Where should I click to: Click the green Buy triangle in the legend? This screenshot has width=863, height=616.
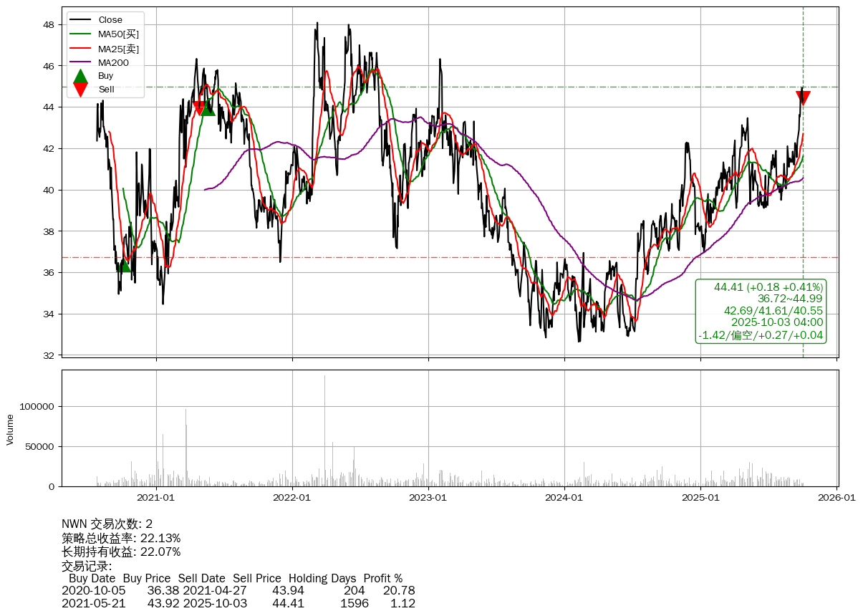[81, 76]
